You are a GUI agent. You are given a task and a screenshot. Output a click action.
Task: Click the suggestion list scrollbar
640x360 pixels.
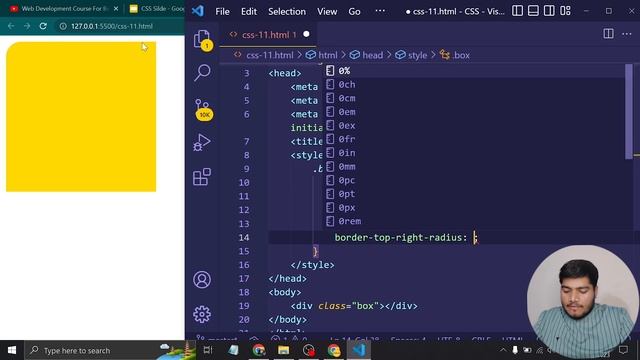[629, 111]
